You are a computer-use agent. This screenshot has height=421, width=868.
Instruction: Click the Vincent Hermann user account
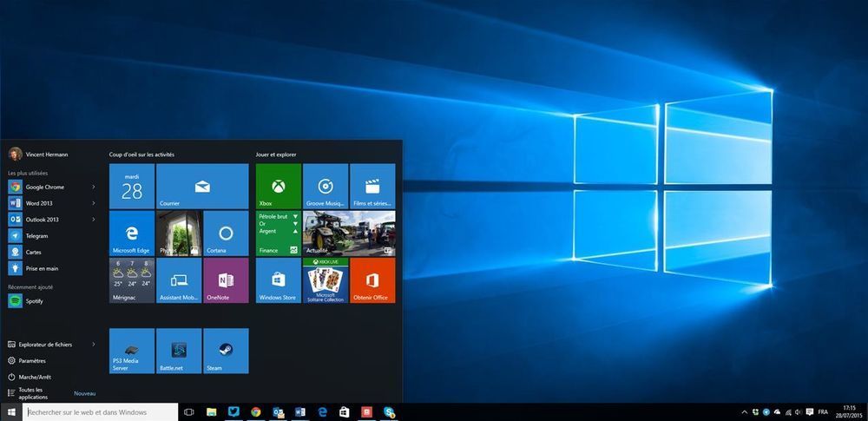pyautogui.click(x=40, y=155)
